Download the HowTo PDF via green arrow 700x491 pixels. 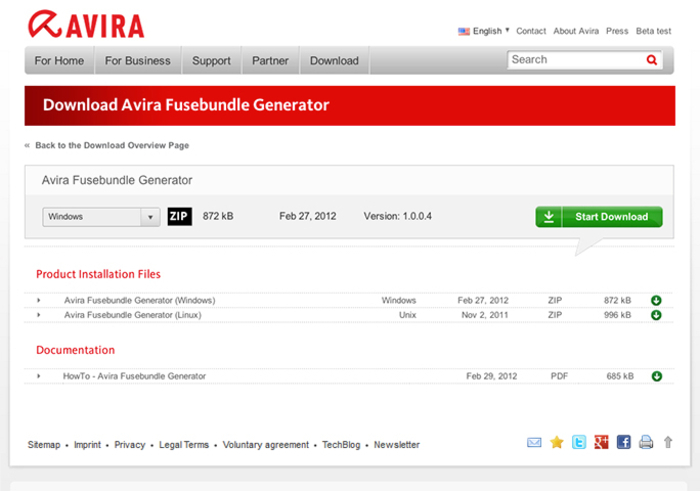click(656, 376)
